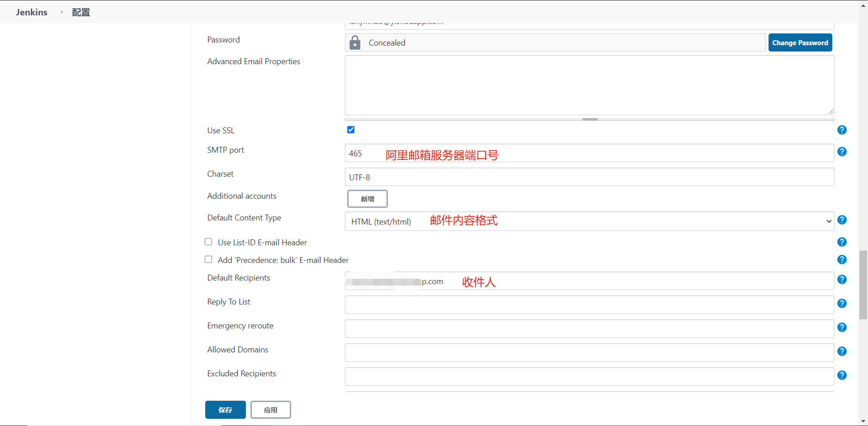868x426 pixels.
Task: Click the Default Recipients input field
Action: point(590,281)
